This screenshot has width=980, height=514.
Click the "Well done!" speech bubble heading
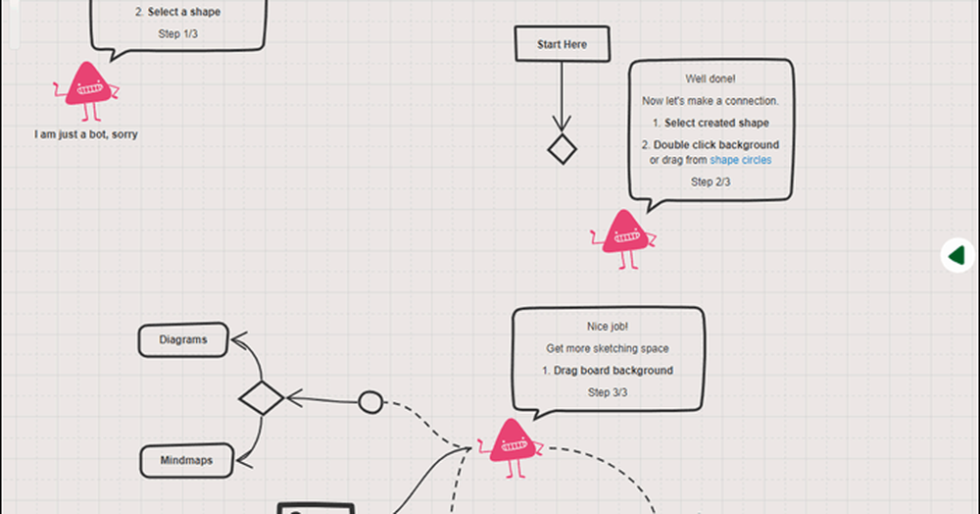click(x=710, y=78)
